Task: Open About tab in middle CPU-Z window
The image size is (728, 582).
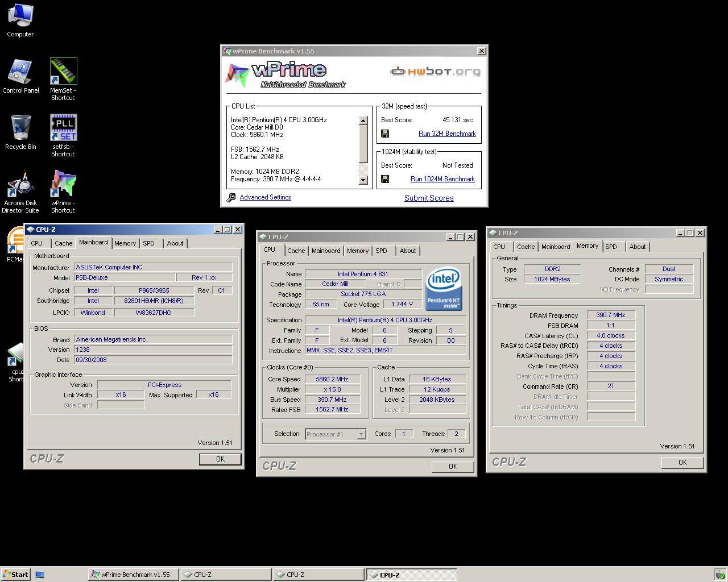Action: (x=408, y=251)
